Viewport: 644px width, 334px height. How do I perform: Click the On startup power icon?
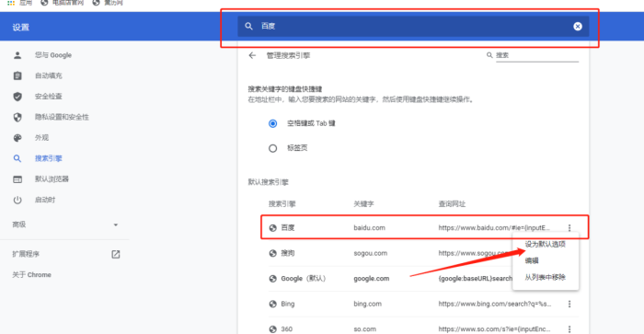17,200
